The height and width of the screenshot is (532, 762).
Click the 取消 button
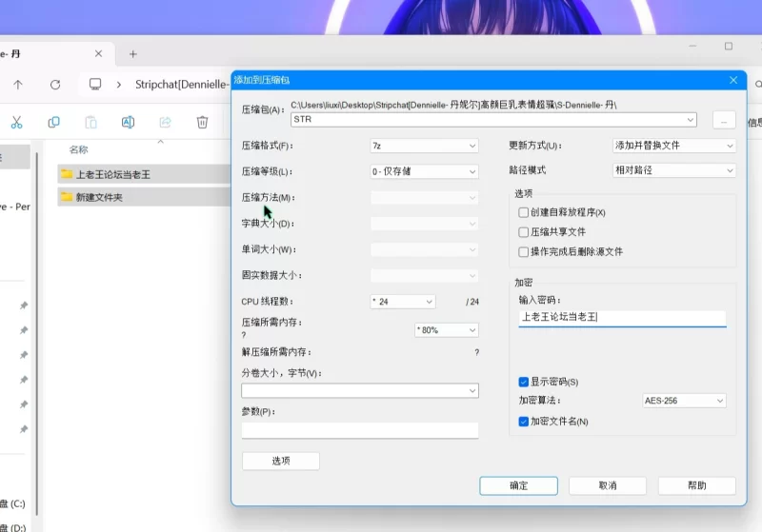608,485
